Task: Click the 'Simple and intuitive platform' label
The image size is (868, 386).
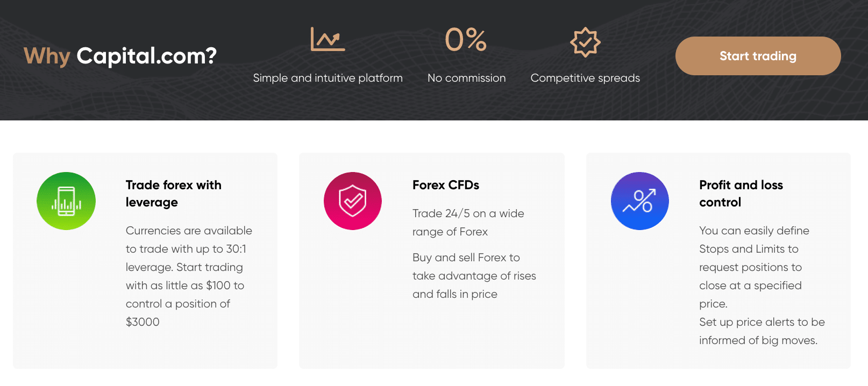Action: click(328, 78)
